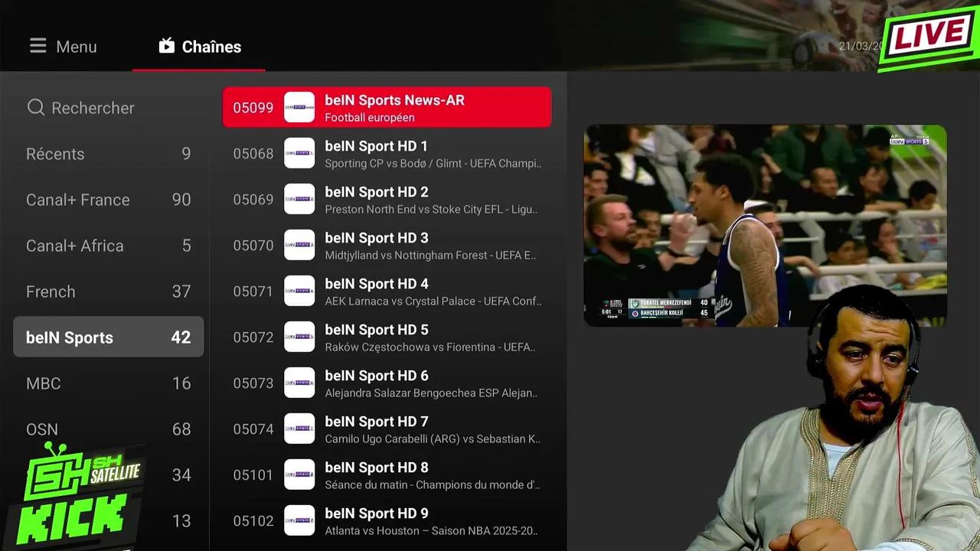Image resolution: width=980 pixels, height=551 pixels.
Task: Click channel number 05069
Action: 253,200
